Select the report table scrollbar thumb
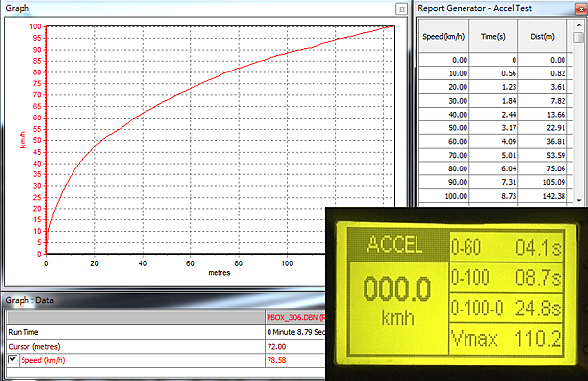The width and height of the screenshot is (588, 381). point(578,37)
